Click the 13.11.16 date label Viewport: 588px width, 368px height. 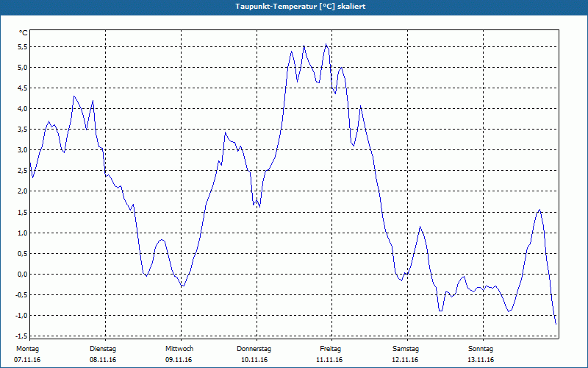tap(481, 360)
